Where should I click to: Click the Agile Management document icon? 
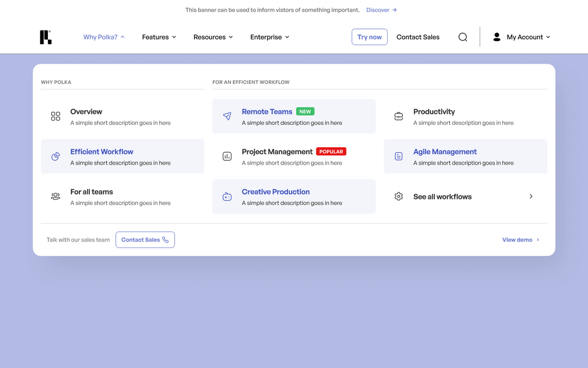(x=399, y=156)
